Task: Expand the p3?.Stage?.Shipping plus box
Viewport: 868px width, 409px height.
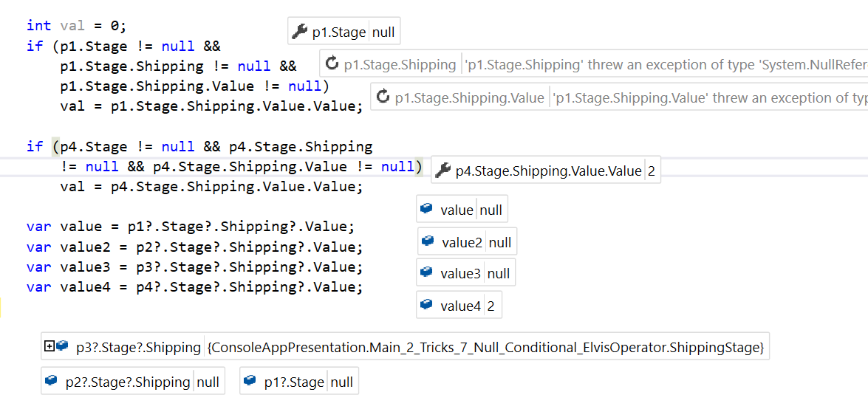Action: coord(49,346)
